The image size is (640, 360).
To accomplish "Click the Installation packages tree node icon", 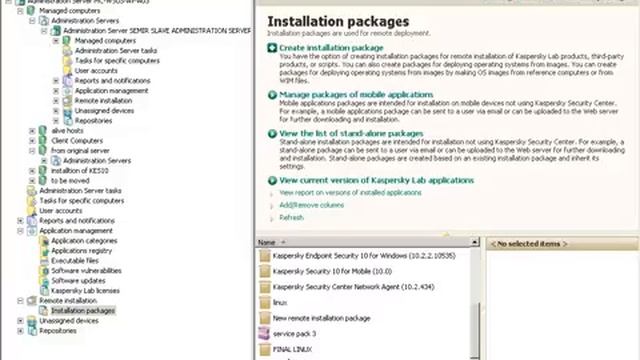I will tap(43, 311).
